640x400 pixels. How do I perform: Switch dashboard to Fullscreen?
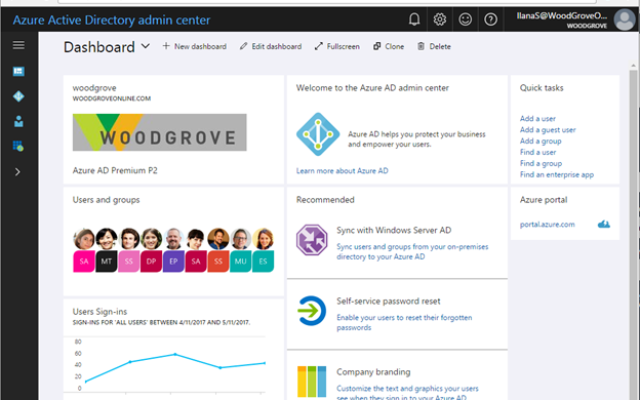(x=337, y=47)
